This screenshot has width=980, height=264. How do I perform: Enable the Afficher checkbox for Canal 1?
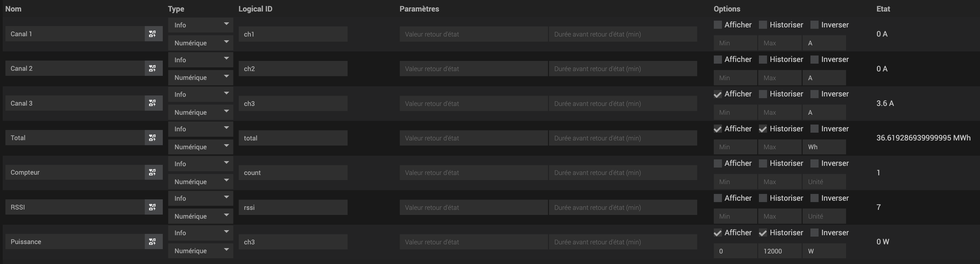pos(718,25)
